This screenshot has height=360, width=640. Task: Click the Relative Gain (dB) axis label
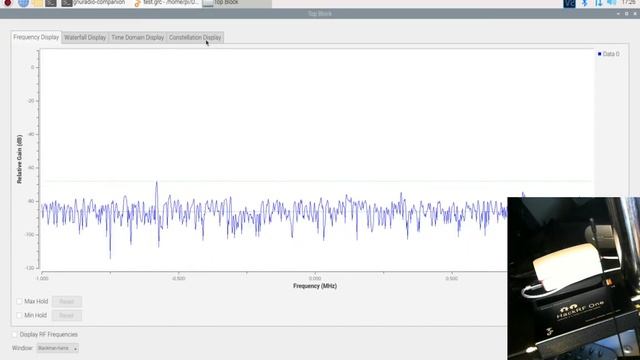pos(19,159)
